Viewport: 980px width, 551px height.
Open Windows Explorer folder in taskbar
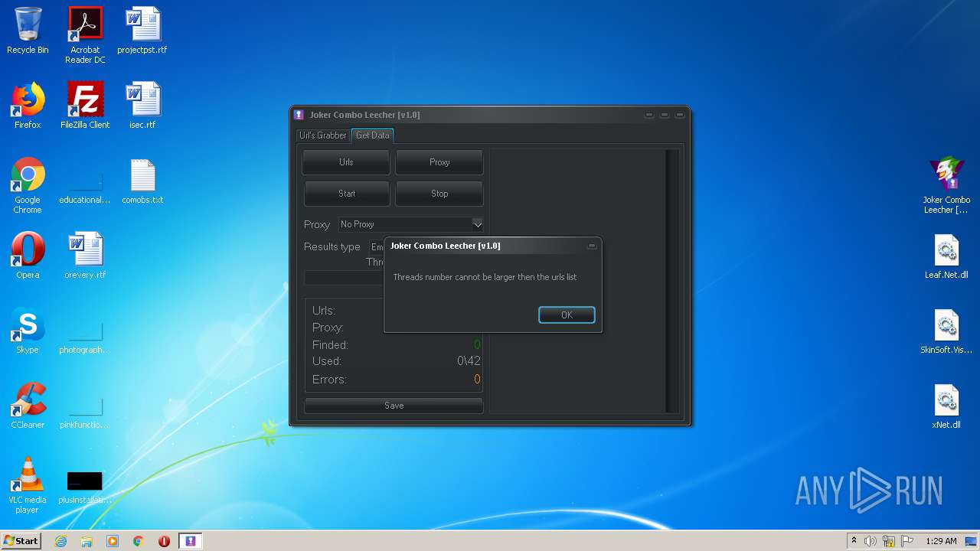(87, 541)
